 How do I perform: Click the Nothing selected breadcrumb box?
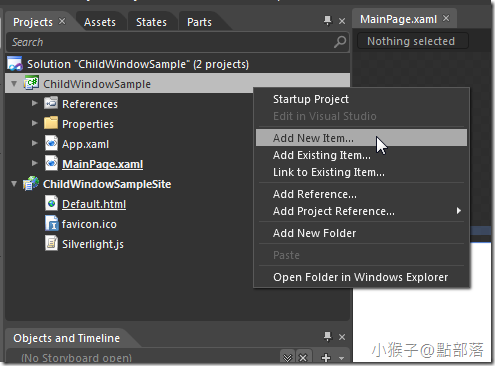coord(413,41)
